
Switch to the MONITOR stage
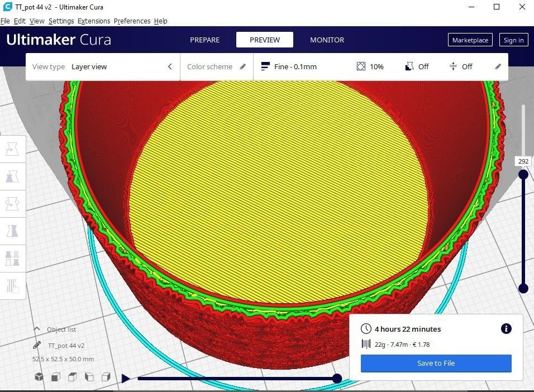[327, 40]
